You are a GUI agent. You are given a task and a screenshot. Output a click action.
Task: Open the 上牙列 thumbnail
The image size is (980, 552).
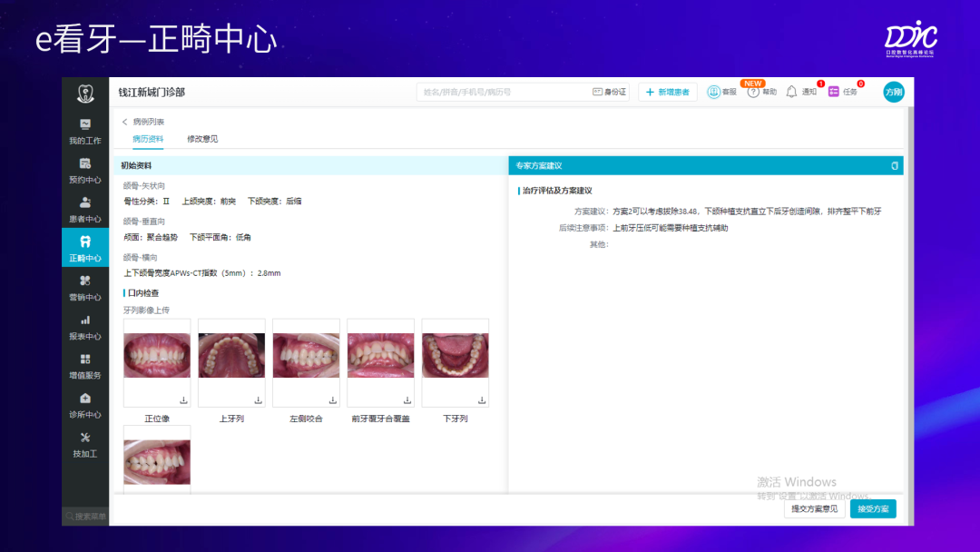tap(231, 355)
